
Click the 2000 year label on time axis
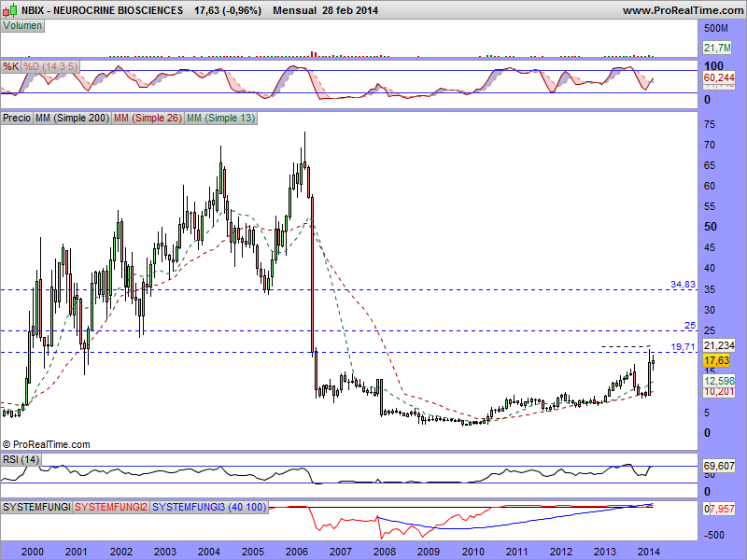(x=33, y=552)
